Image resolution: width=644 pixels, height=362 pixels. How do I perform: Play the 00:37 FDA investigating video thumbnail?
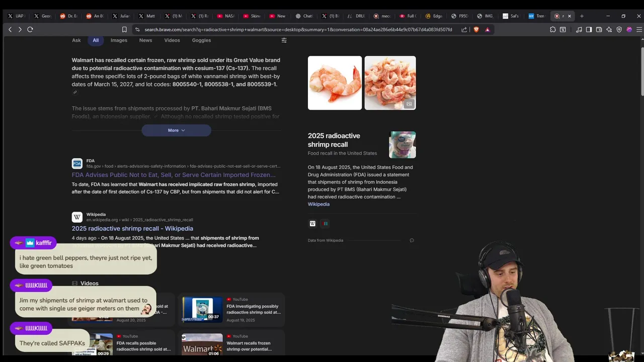[202, 310]
